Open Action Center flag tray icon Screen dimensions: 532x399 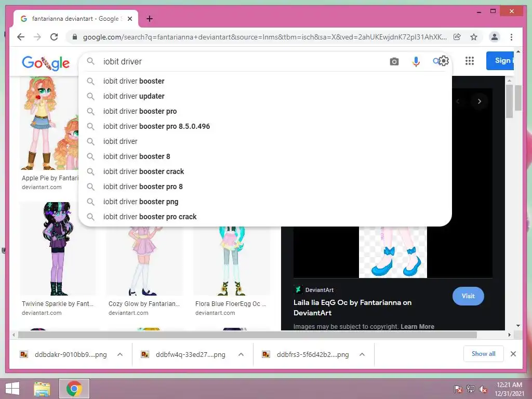click(x=458, y=389)
